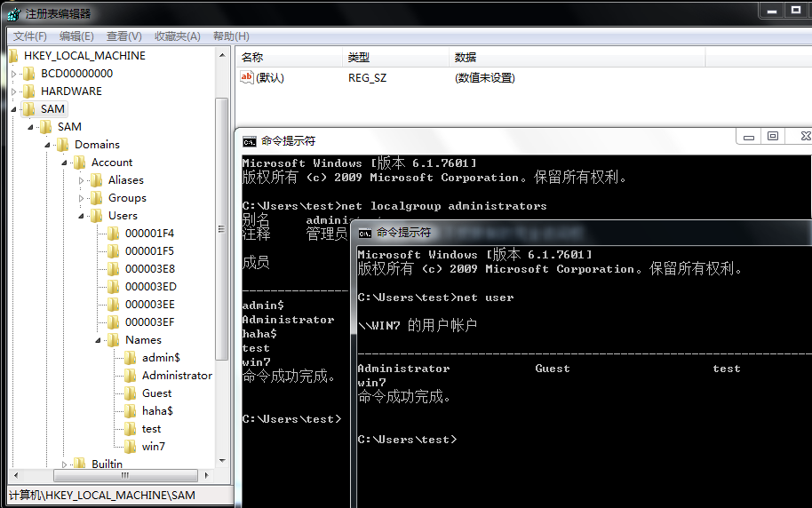Click the Account folder icon
Viewport: 812px width, 508px height.
[79, 163]
